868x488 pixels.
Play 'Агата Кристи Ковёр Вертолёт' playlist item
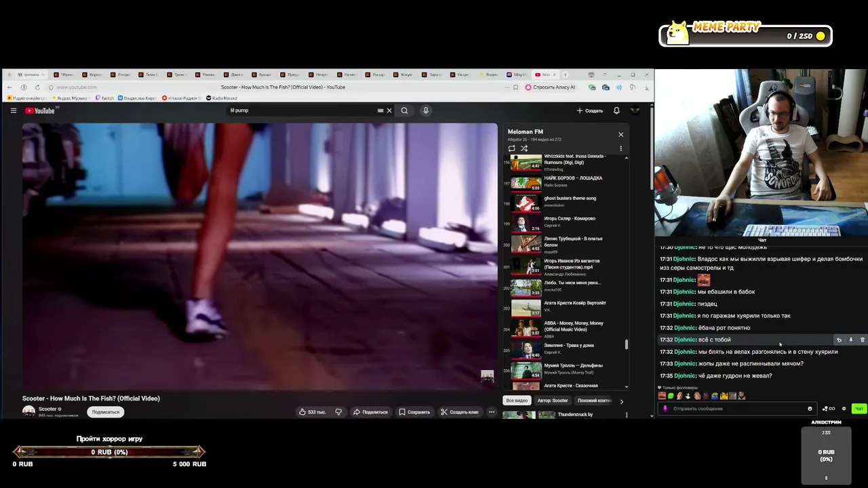pyautogui.click(x=563, y=306)
